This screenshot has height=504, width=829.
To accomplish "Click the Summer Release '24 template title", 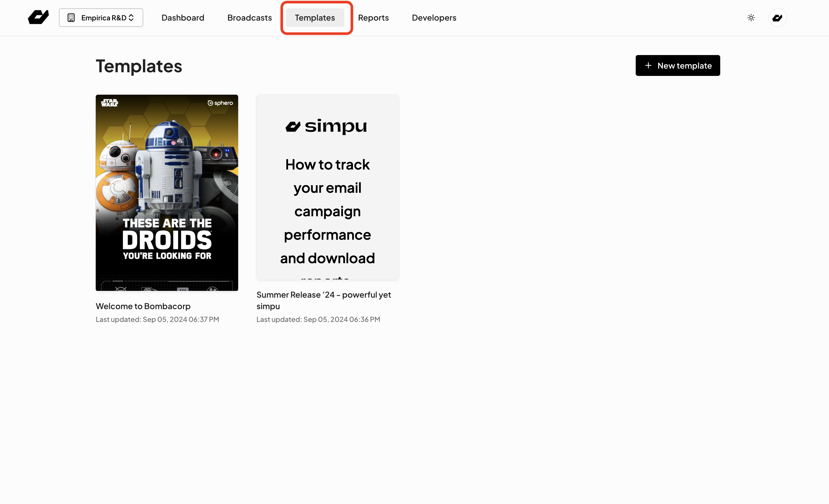I will click(x=324, y=301).
